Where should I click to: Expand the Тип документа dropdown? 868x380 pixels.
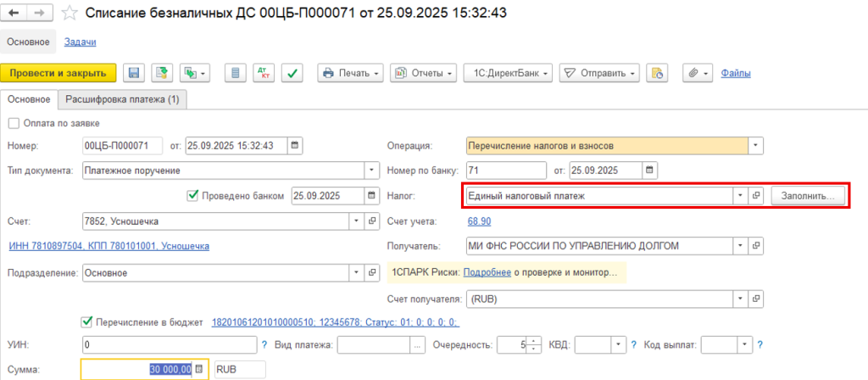[371, 170]
